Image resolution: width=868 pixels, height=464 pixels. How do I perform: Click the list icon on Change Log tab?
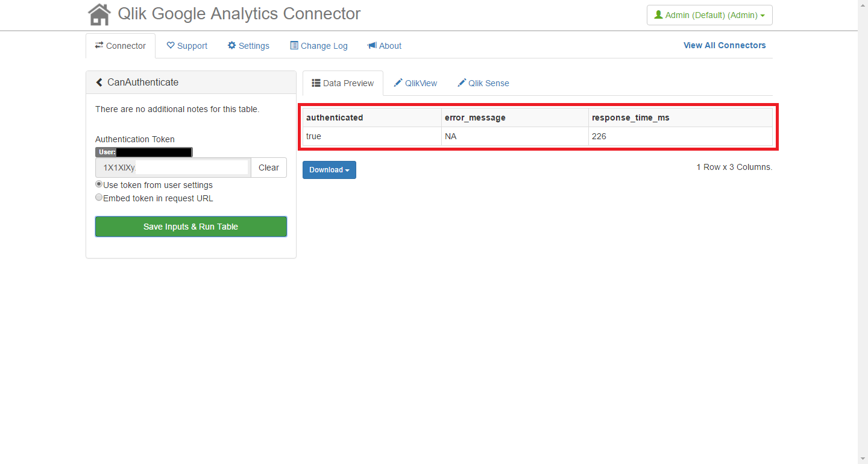pos(294,45)
